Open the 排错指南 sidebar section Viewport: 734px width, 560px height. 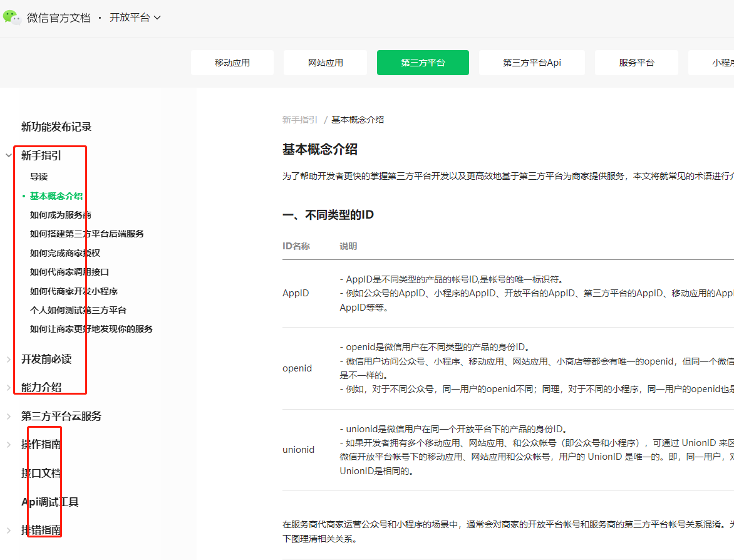pyautogui.click(x=41, y=530)
